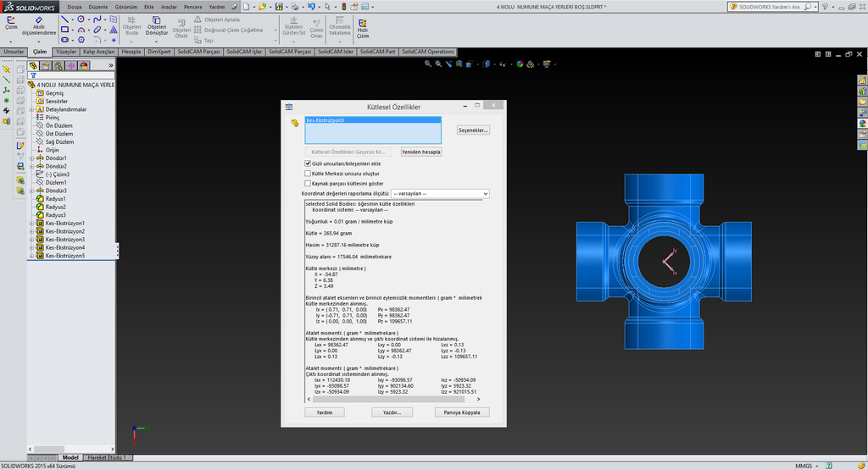Expand the Detaylandırmalar tree node
The width and height of the screenshot is (868, 470).
[31, 109]
